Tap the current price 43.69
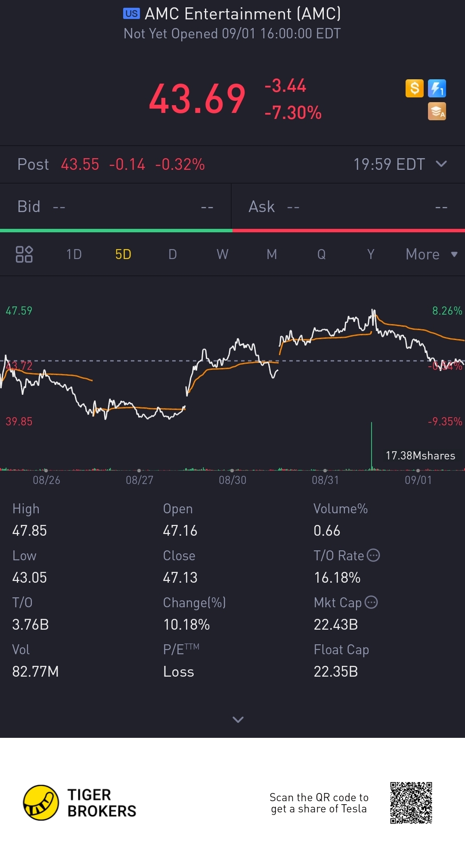465x868 pixels. [x=197, y=99]
